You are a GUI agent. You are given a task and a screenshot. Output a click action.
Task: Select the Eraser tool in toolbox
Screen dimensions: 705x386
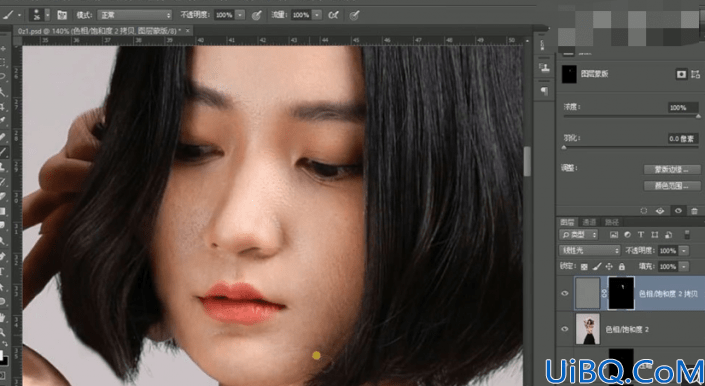(3, 196)
